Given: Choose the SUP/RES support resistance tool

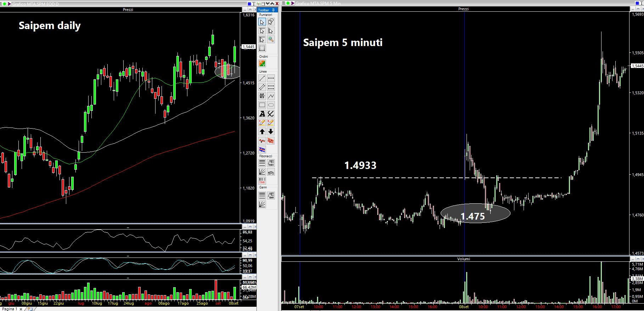Looking at the screenshot, I should click(x=262, y=96).
